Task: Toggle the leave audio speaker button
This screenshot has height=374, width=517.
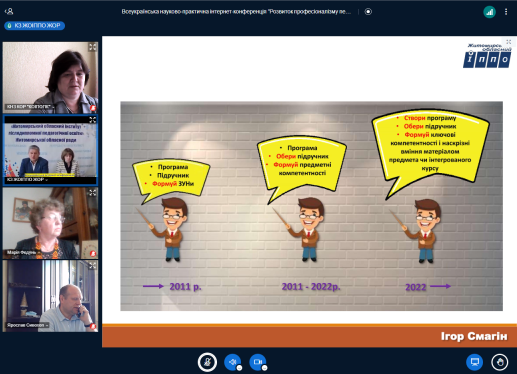Action: tap(232, 362)
